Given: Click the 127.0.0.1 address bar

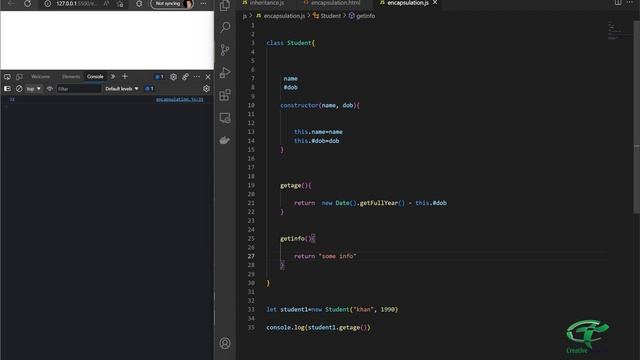Looking at the screenshot, I should click(76, 4).
